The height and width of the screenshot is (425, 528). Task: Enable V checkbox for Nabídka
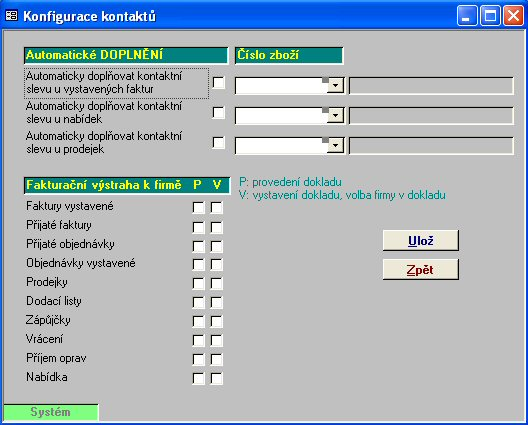click(x=217, y=379)
